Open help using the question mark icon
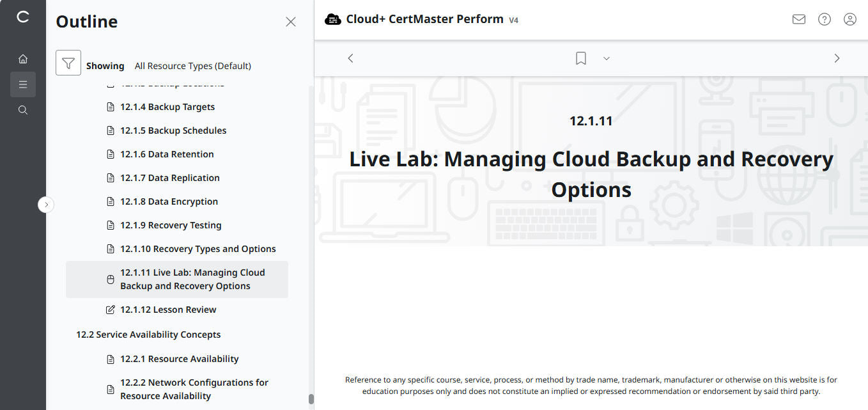 click(x=824, y=19)
